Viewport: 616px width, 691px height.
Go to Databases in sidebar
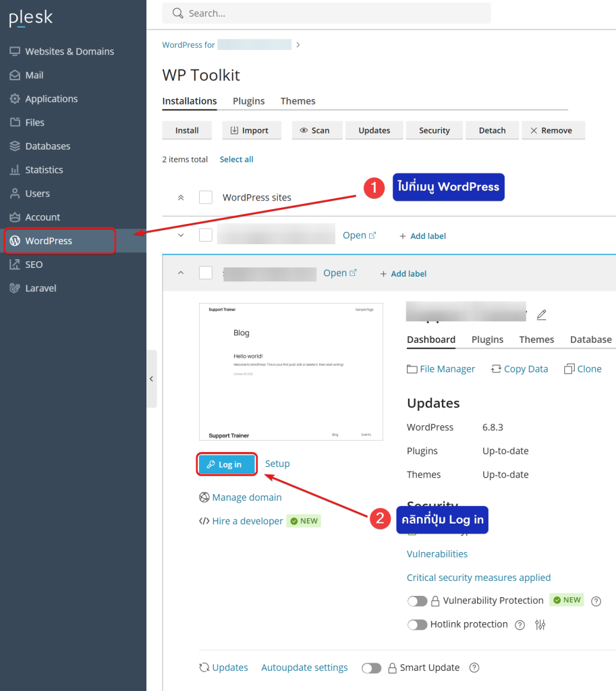[x=47, y=146]
